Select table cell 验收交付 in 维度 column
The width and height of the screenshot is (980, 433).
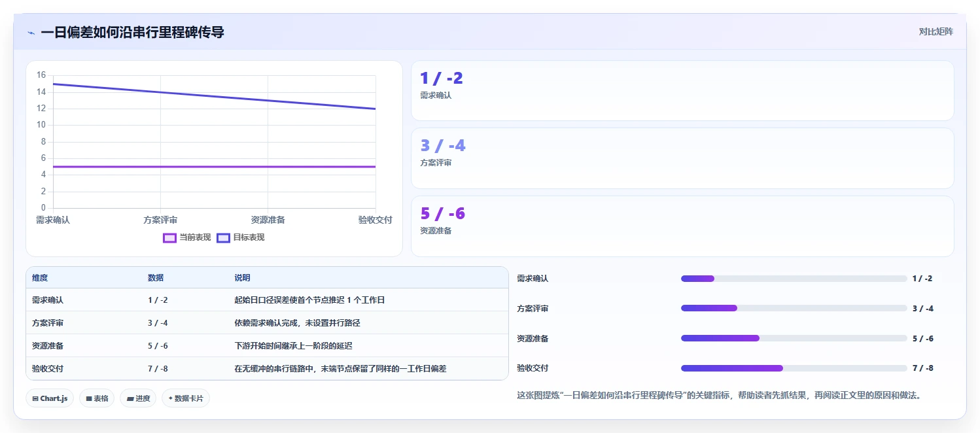[x=48, y=369]
